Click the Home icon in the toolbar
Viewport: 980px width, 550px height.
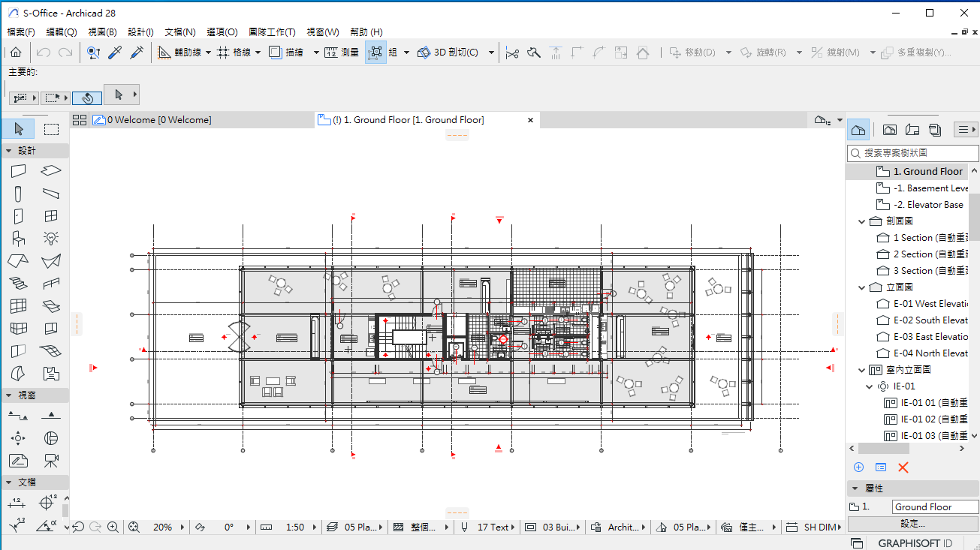click(16, 53)
